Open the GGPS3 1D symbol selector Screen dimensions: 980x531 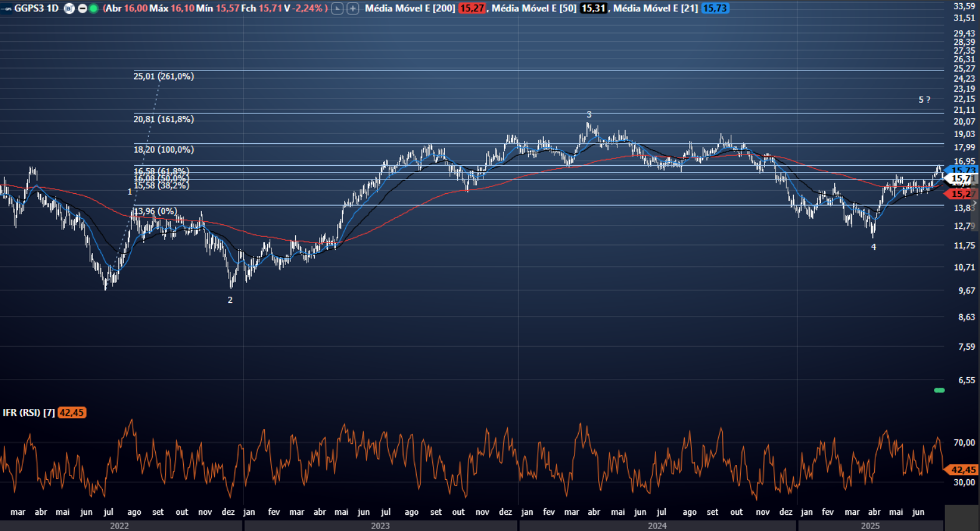[36, 8]
